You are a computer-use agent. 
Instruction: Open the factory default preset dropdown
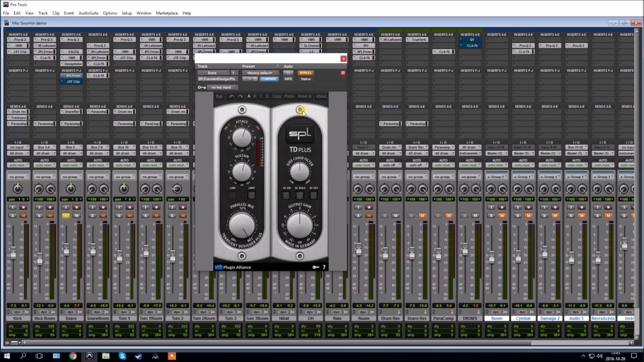[260, 73]
